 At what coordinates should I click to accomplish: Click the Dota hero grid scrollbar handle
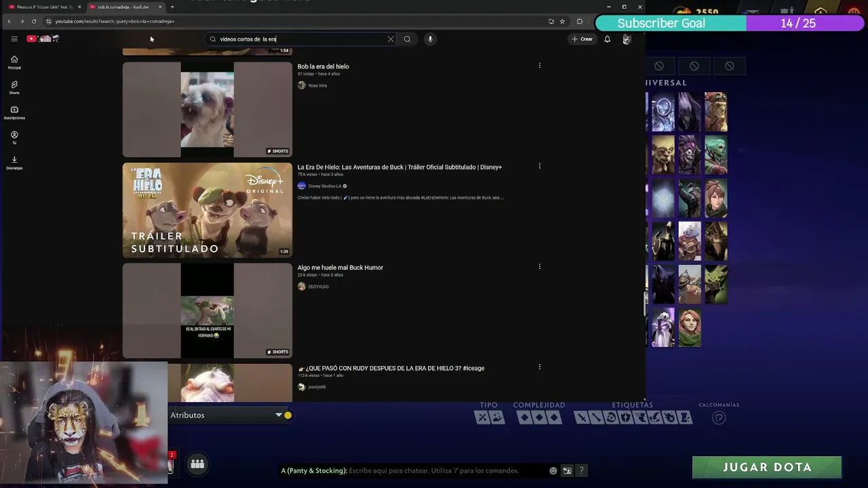tap(645, 303)
